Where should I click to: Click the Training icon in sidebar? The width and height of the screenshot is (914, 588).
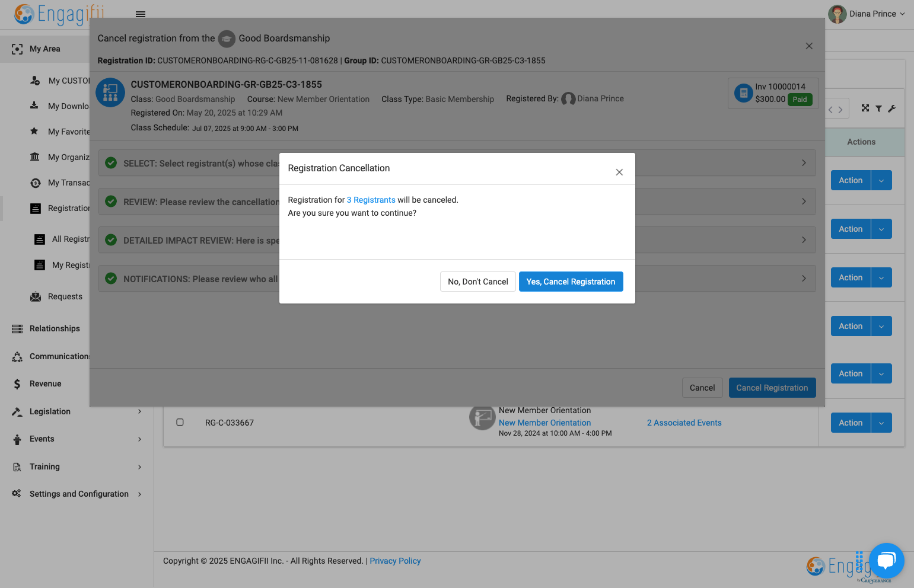tap(17, 466)
